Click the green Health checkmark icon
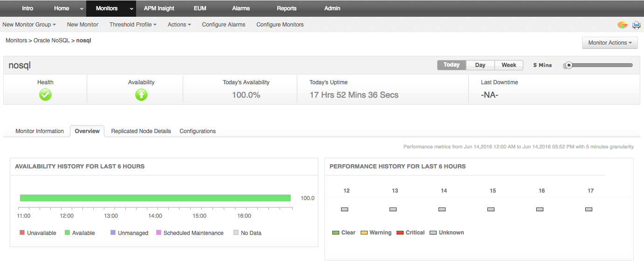The width and height of the screenshot is (644, 268). click(x=45, y=95)
